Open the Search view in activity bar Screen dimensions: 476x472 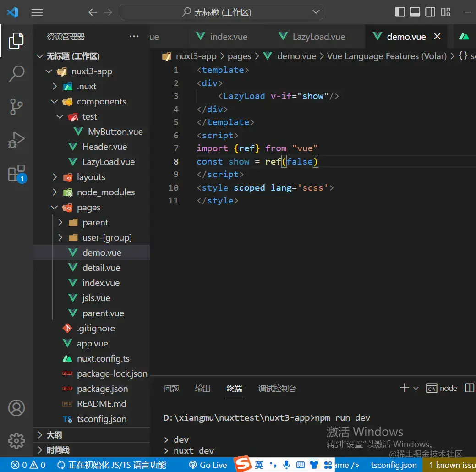pos(16,73)
